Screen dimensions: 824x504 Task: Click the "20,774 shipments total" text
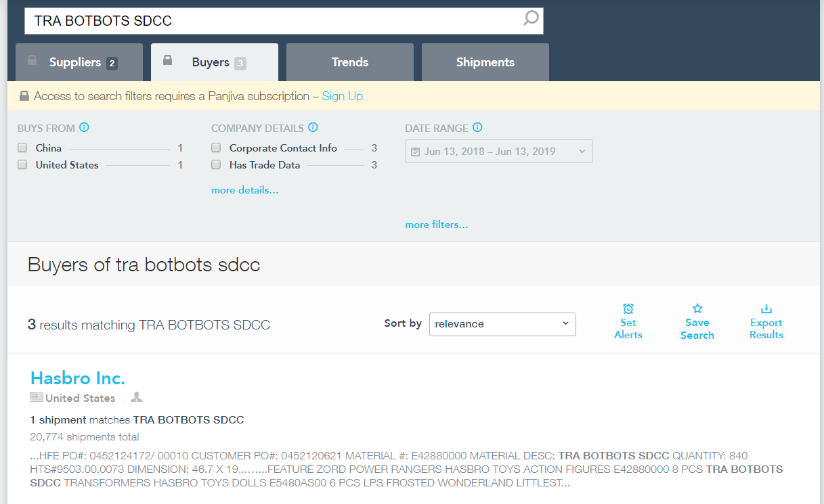(x=85, y=437)
